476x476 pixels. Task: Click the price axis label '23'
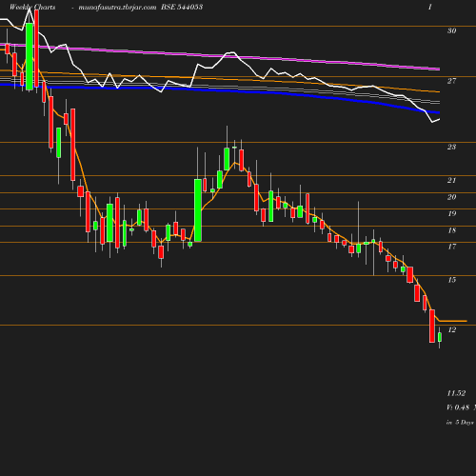[x=452, y=147]
